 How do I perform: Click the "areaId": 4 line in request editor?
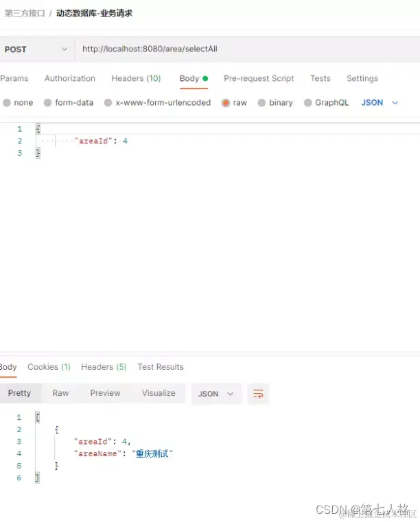102,141
